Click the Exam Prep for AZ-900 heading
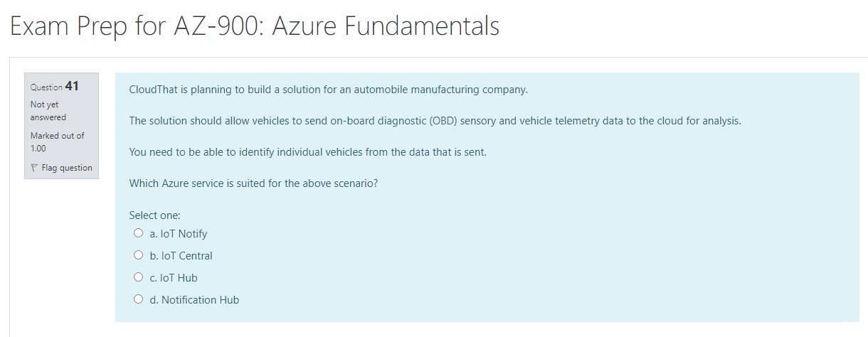Image resolution: width=868 pixels, height=337 pixels. (x=255, y=27)
